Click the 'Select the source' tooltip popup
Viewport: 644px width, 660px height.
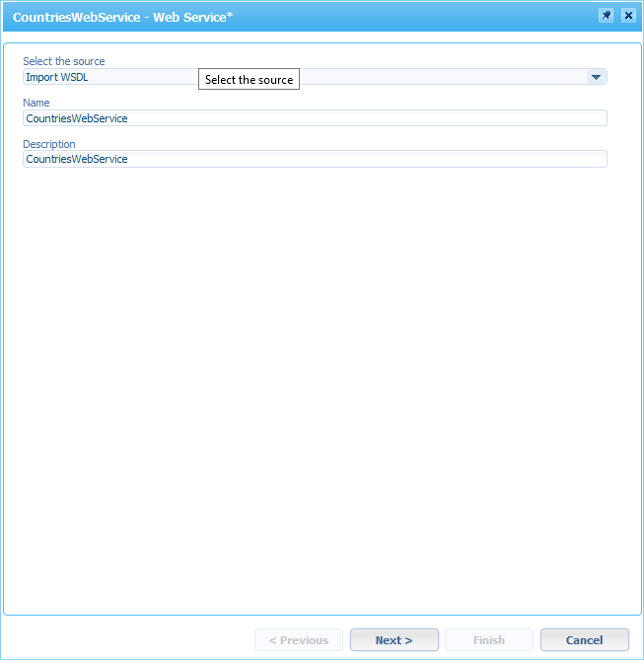(249, 80)
